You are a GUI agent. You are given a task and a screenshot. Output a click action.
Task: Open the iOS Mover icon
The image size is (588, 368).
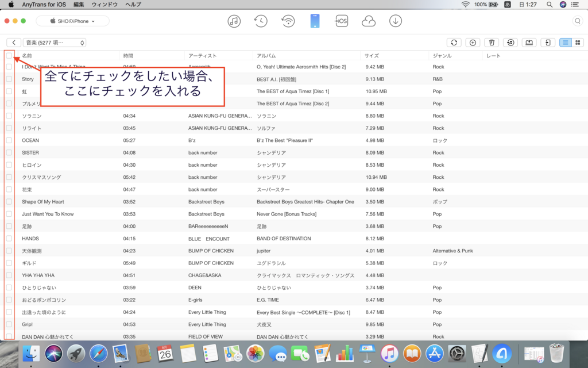[x=341, y=21]
